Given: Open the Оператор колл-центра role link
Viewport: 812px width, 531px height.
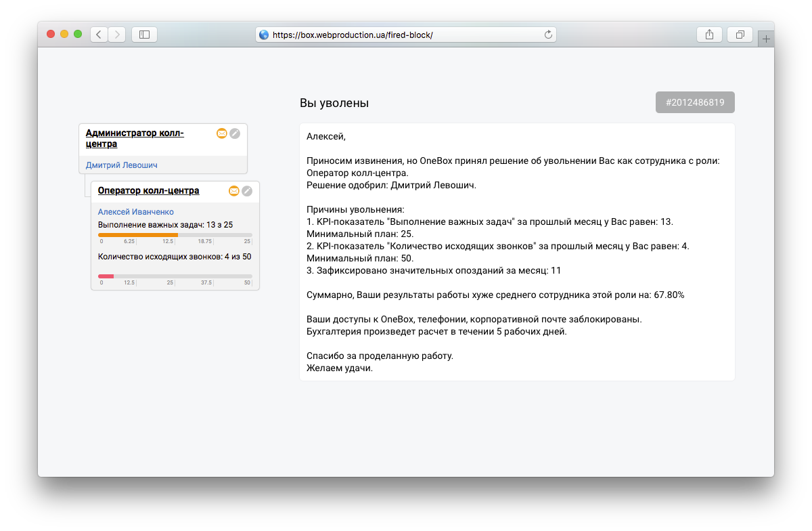Looking at the screenshot, I should click(x=148, y=191).
